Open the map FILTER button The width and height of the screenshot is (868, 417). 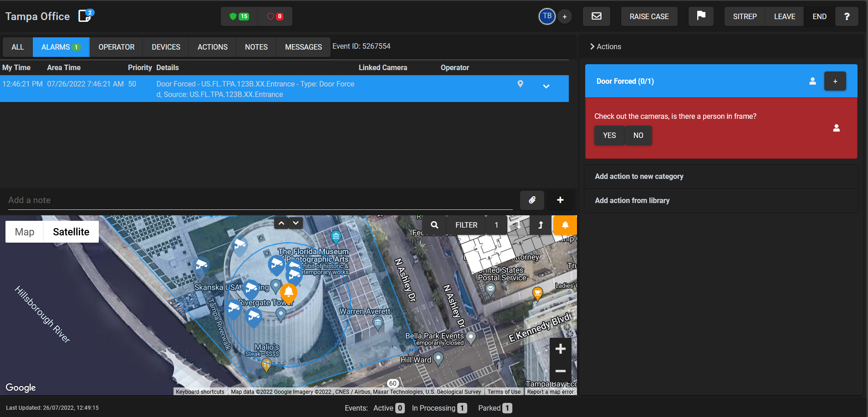click(466, 225)
